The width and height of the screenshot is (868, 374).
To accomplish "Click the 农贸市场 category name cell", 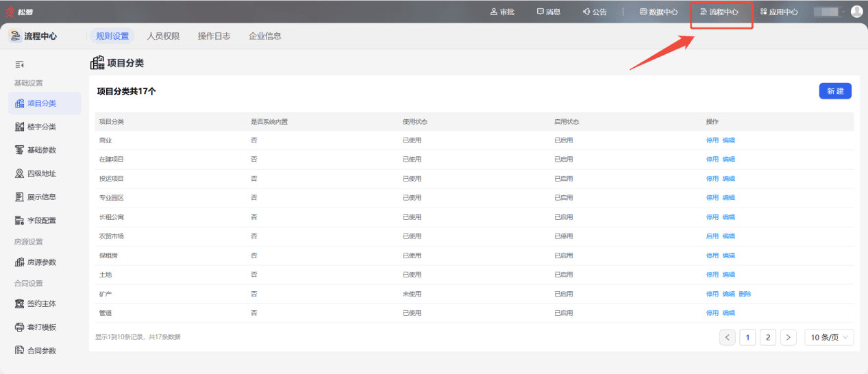I will pos(112,236).
